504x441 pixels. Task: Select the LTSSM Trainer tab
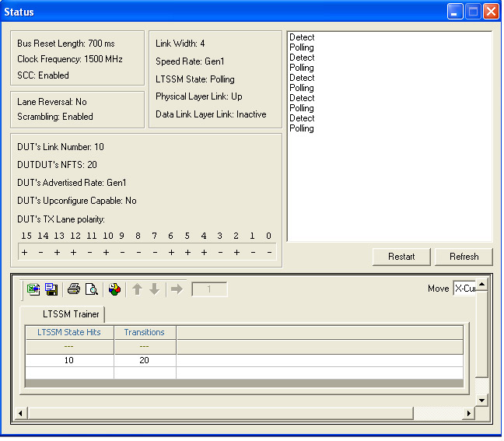tap(63, 315)
